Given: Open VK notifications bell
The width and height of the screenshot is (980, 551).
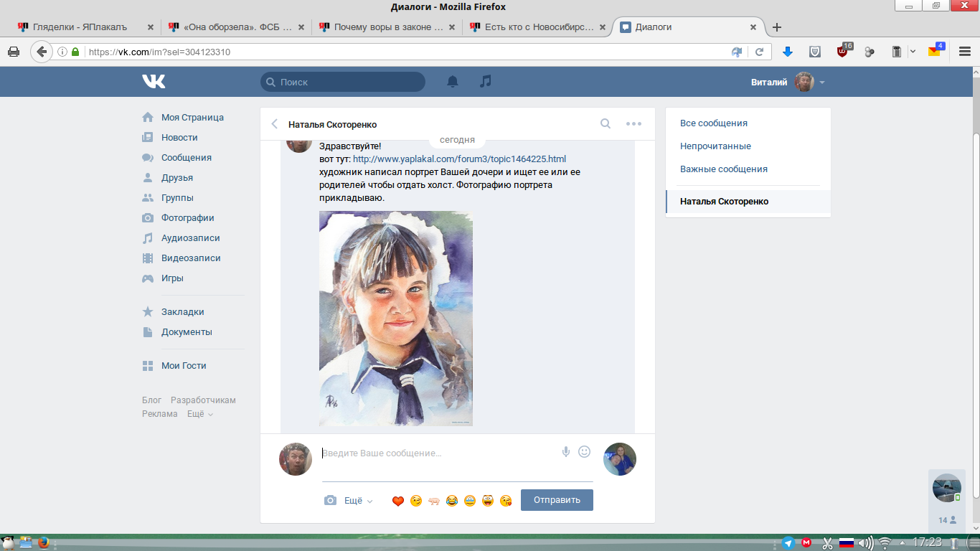Looking at the screenshot, I should (x=453, y=82).
